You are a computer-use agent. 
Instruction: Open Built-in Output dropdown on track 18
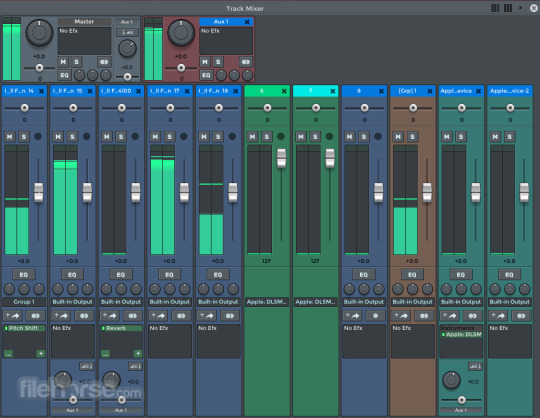point(218,302)
